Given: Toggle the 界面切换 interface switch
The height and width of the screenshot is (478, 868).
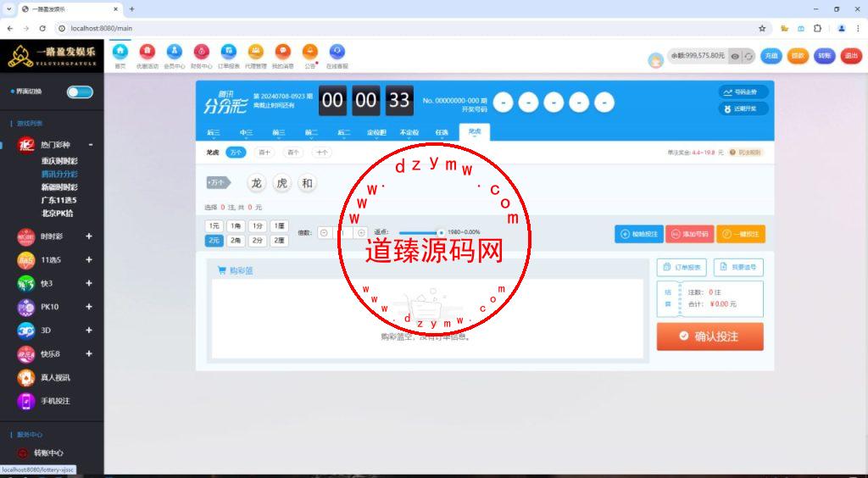Looking at the screenshot, I should point(81,92).
